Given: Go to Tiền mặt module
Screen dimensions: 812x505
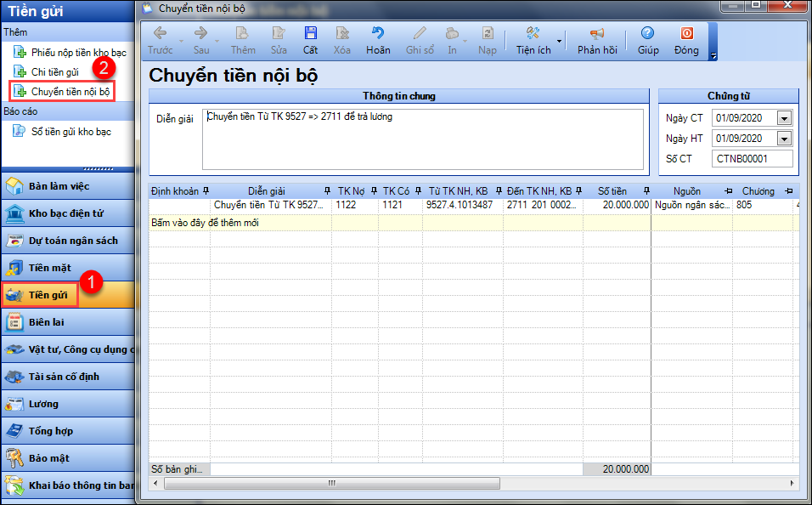Looking at the screenshot, I should (68, 268).
